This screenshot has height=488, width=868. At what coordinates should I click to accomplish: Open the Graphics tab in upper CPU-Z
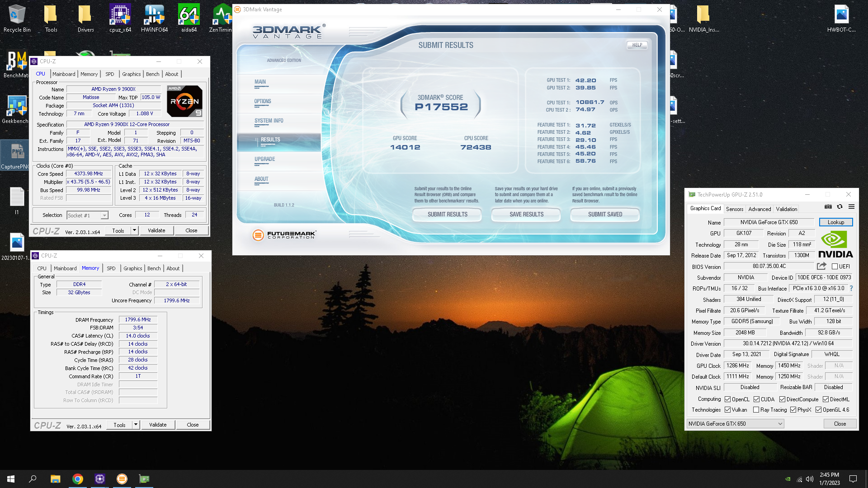click(132, 74)
